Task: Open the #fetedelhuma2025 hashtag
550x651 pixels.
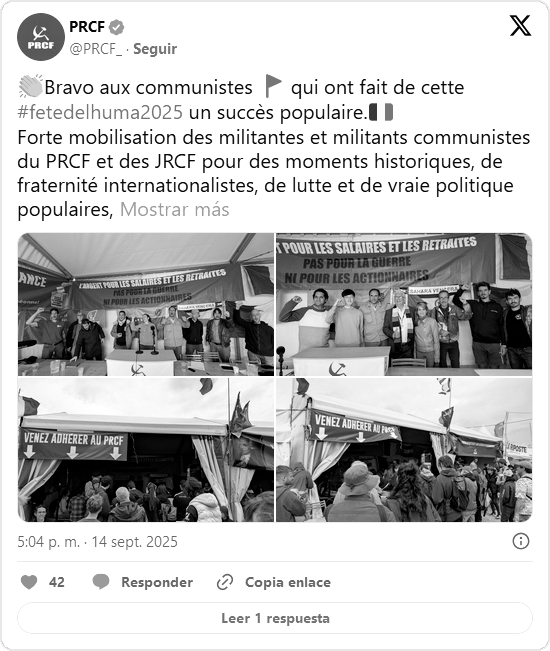Action: (100, 113)
